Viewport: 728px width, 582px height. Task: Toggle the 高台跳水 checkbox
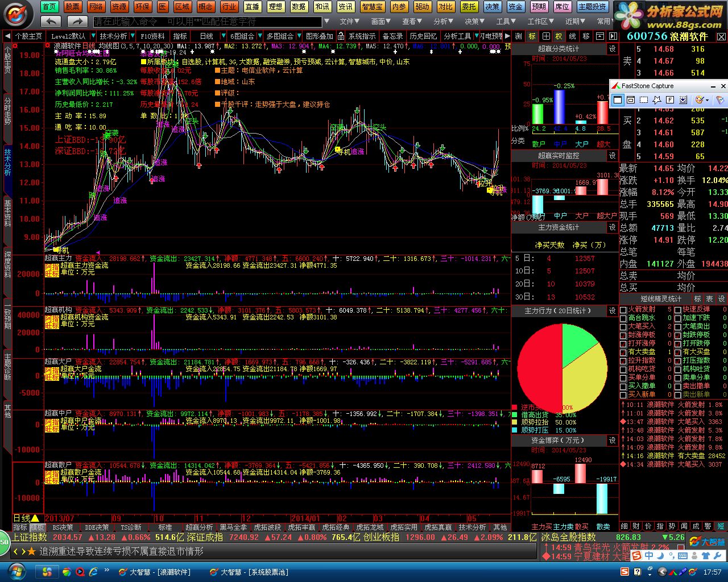point(623,318)
